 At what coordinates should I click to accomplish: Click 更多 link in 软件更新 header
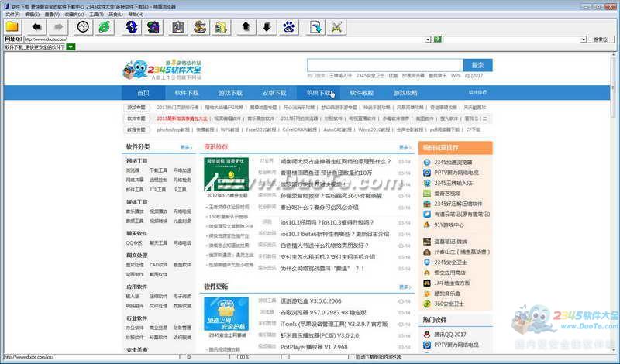pyautogui.click(x=405, y=287)
